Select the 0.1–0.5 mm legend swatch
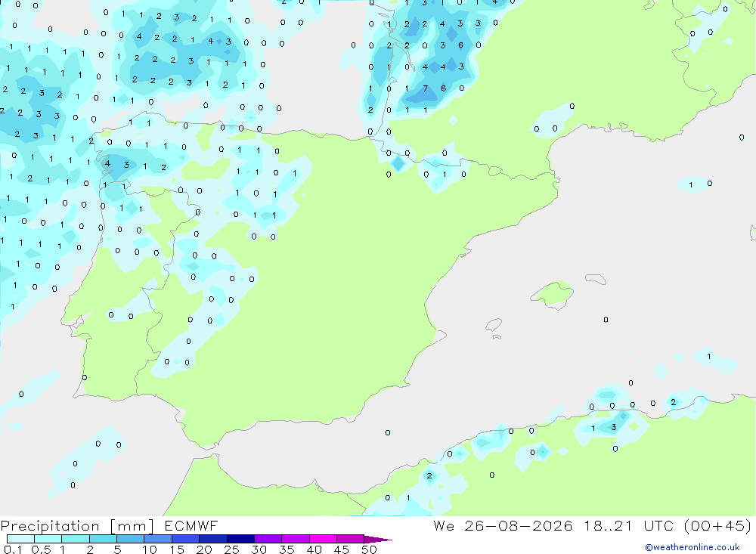Image resolution: width=756 pixels, height=554 pixels. pyautogui.click(x=20, y=539)
